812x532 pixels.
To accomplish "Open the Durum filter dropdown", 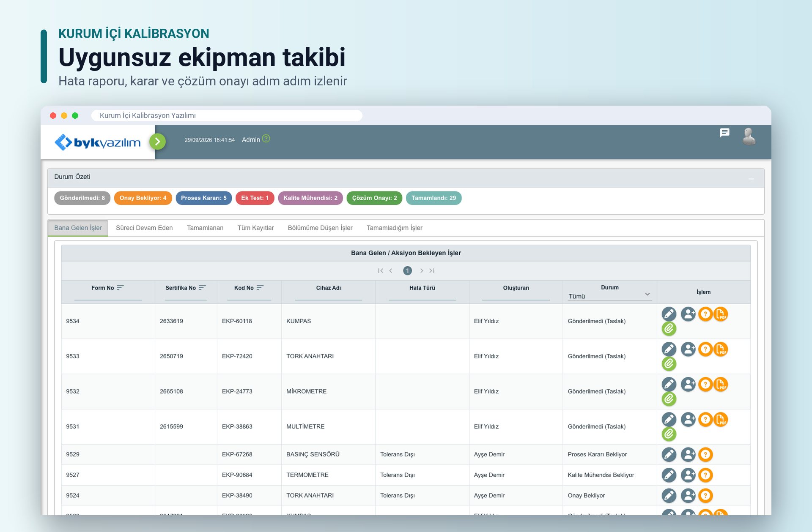I will (x=609, y=296).
